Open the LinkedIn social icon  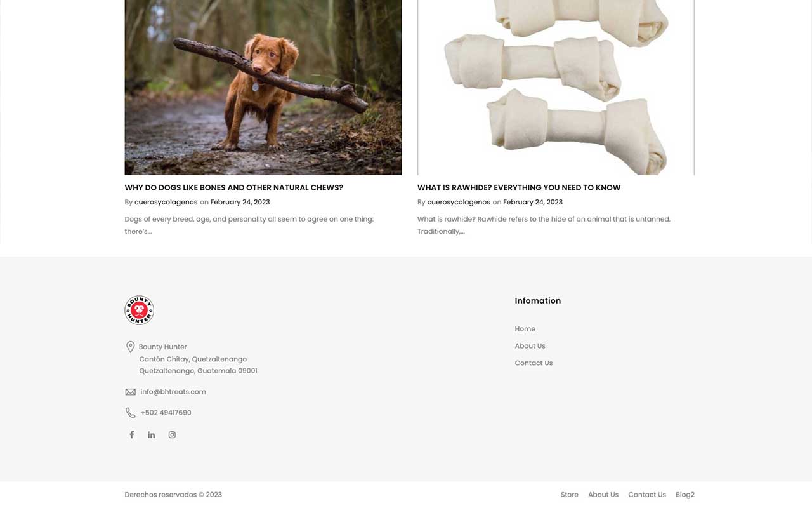152,435
